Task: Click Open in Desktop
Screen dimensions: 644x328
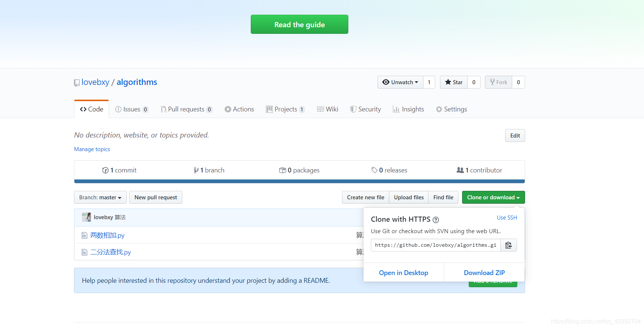Action: pyautogui.click(x=404, y=273)
